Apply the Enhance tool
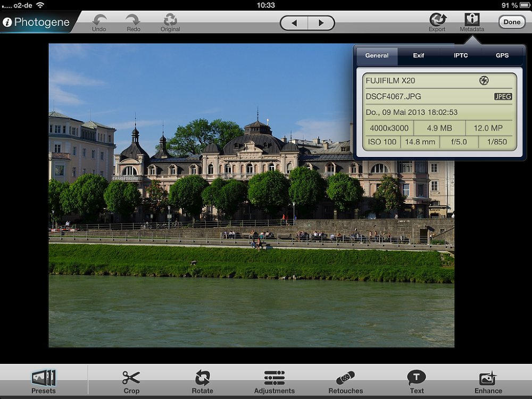Screen dimensions: 532x399 coord(488,379)
